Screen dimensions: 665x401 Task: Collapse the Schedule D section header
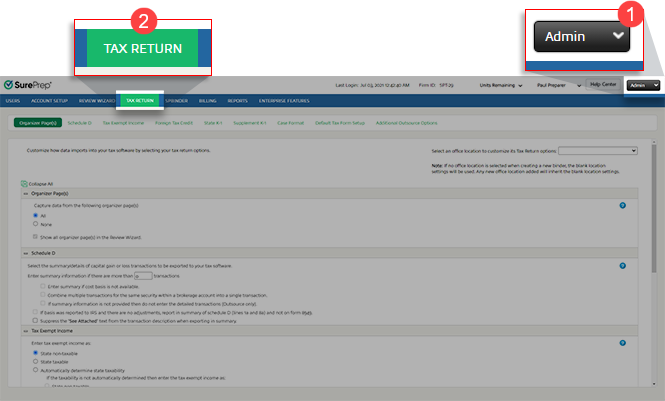(x=330, y=253)
